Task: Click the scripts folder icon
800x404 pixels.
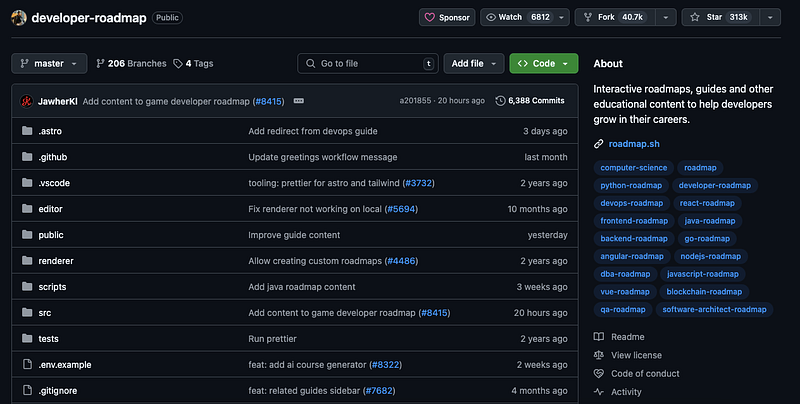Action: point(27,287)
